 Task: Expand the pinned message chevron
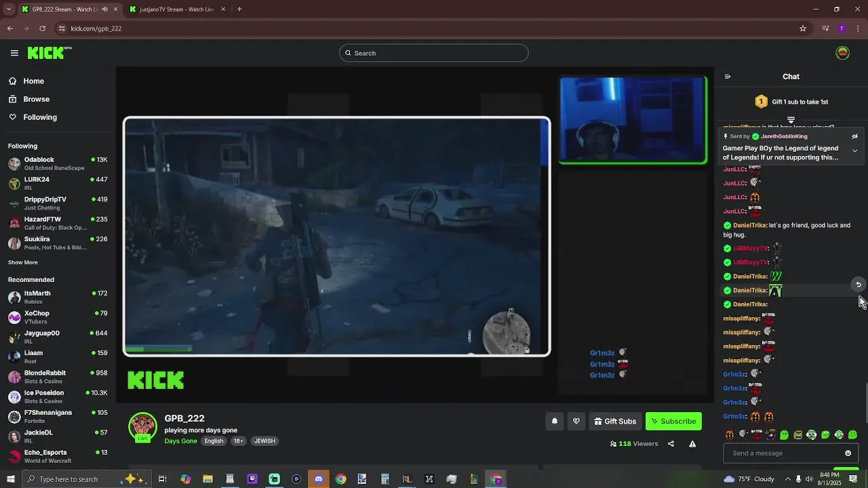(854, 150)
